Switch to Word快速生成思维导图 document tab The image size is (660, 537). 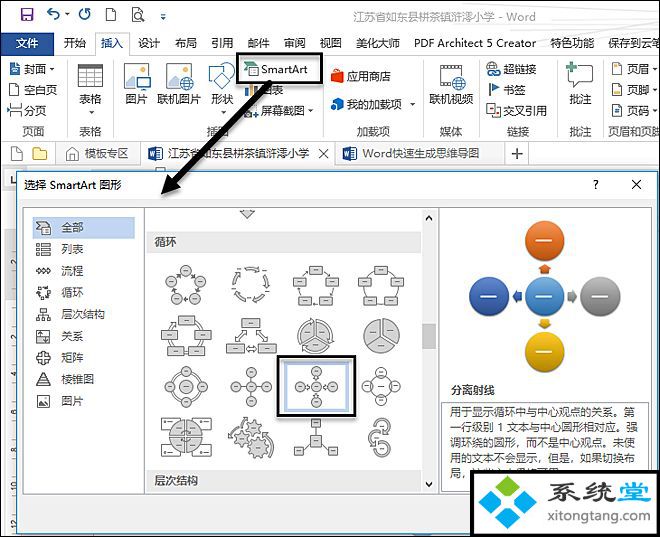(x=421, y=154)
